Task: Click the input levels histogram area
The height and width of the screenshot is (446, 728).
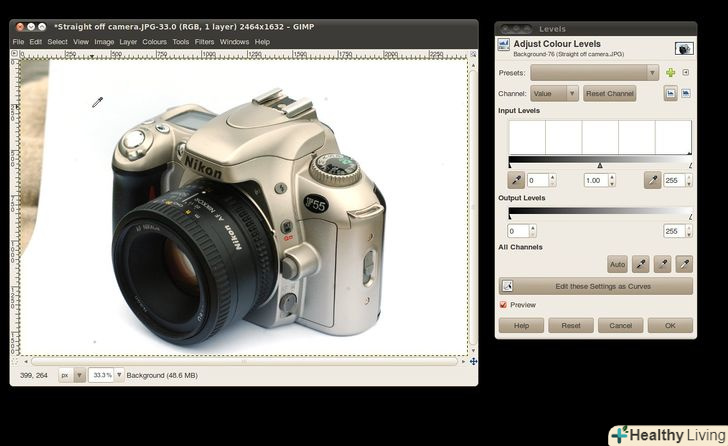Action: (600, 137)
